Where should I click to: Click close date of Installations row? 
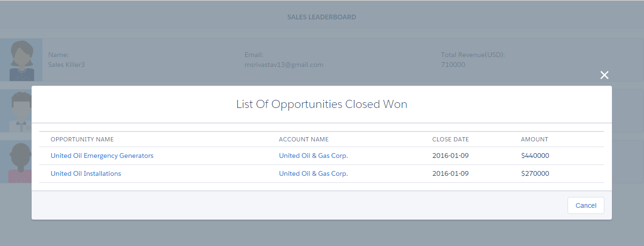tap(451, 173)
